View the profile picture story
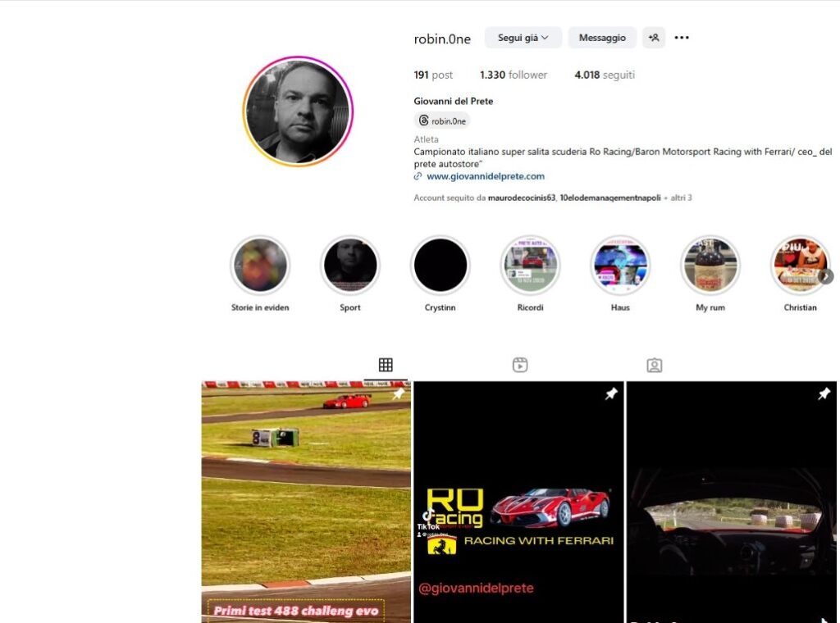 click(x=298, y=111)
